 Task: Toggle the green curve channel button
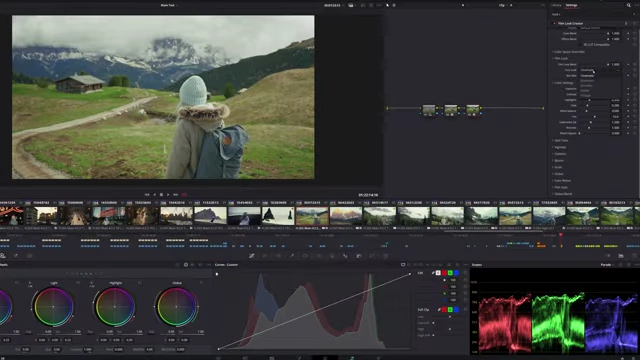pos(450,273)
